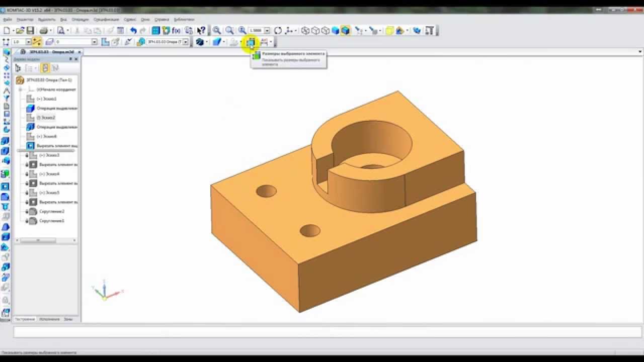The width and height of the screenshot is (644, 362).
Task: Close the ЗПЧ.03.03 document tab
Action: click(x=79, y=52)
